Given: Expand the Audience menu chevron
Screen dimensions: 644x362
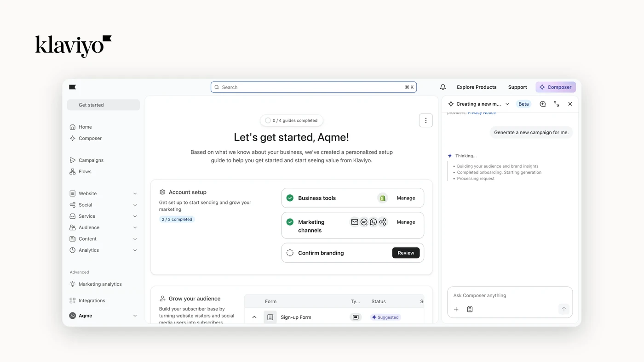Looking at the screenshot, I should tap(135, 227).
